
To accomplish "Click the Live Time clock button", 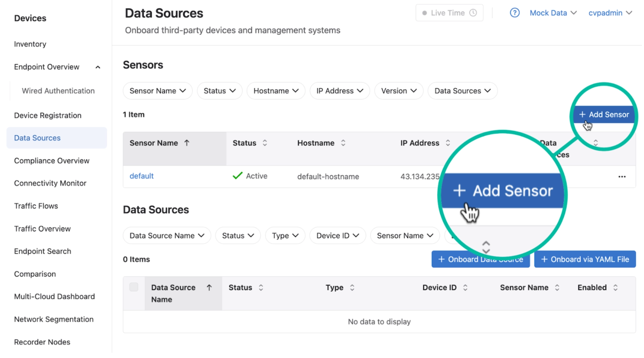I will click(x=449, y=13).
